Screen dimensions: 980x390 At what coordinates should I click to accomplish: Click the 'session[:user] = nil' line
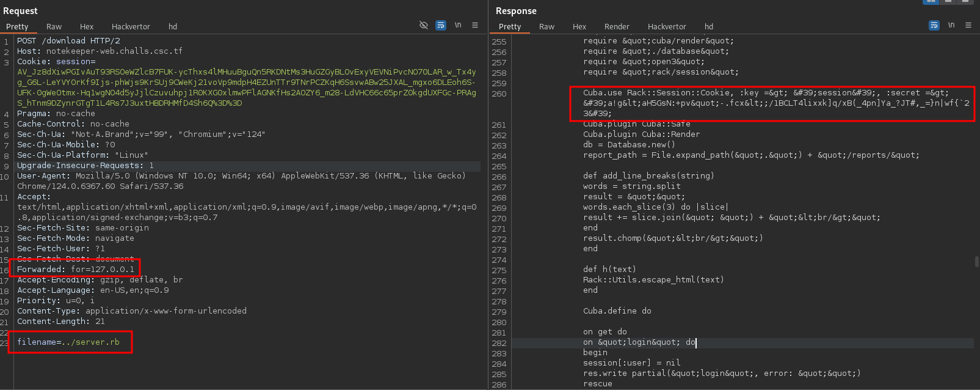pos(632,363)
